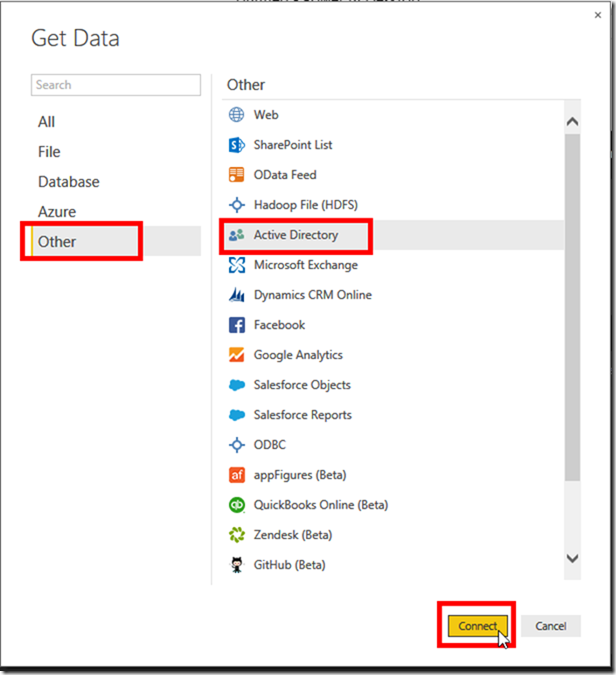Click the appFigures (Beta) icon
Viewport: 616px width, 675px height.
pos(237,475)
